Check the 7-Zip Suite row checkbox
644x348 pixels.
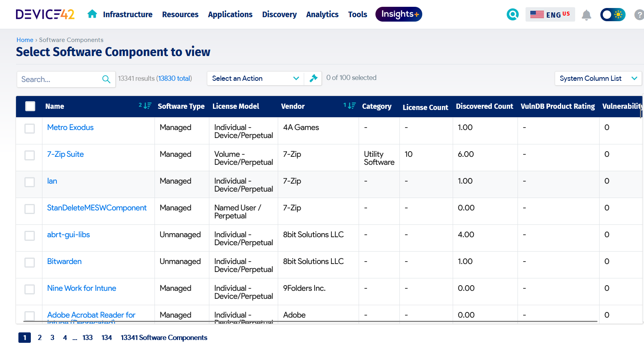(x=30, y=155)
